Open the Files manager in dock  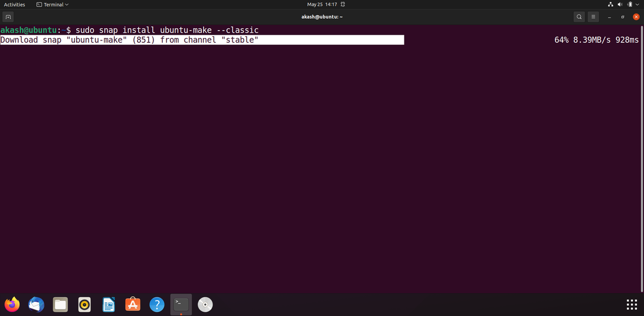pos(60,304)
